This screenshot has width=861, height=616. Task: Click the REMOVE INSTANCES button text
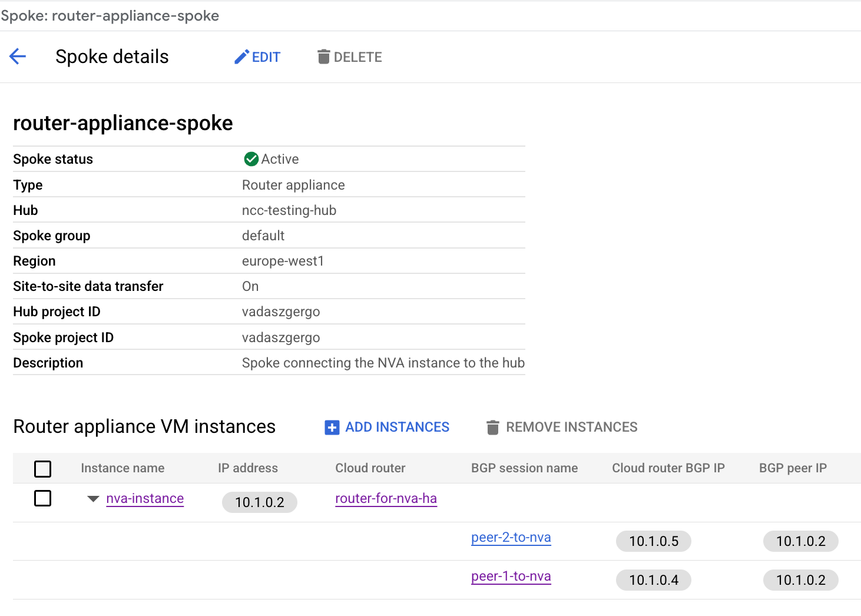[x=571, y=427]
